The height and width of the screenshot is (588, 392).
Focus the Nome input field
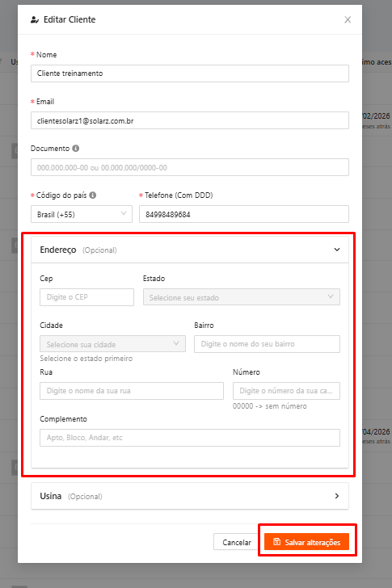click(x=190, y=73)
